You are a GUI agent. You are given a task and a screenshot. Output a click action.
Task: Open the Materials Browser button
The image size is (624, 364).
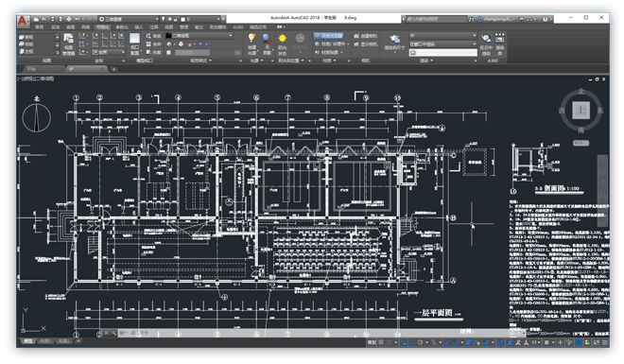[329, 36]
